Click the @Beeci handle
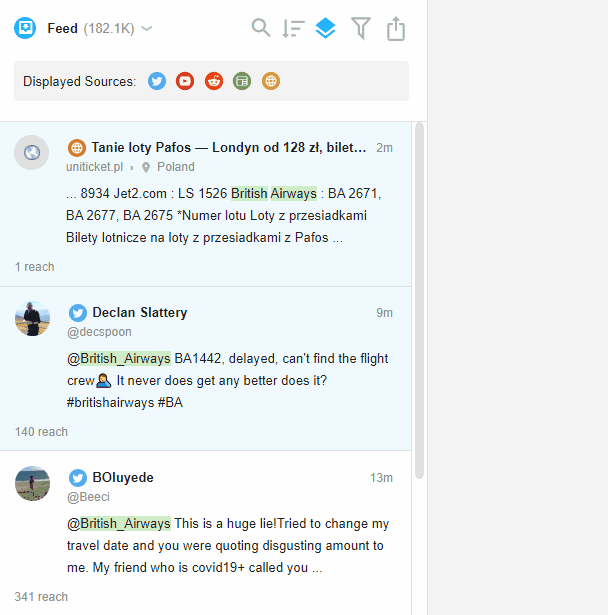 pyautogui.click(x=88, y=497)
